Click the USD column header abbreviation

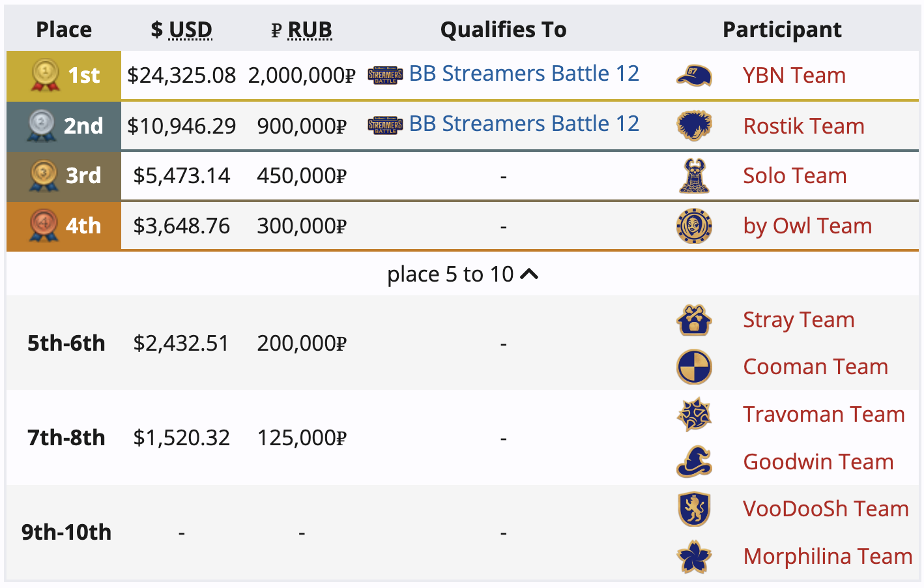tap(190, 30)
